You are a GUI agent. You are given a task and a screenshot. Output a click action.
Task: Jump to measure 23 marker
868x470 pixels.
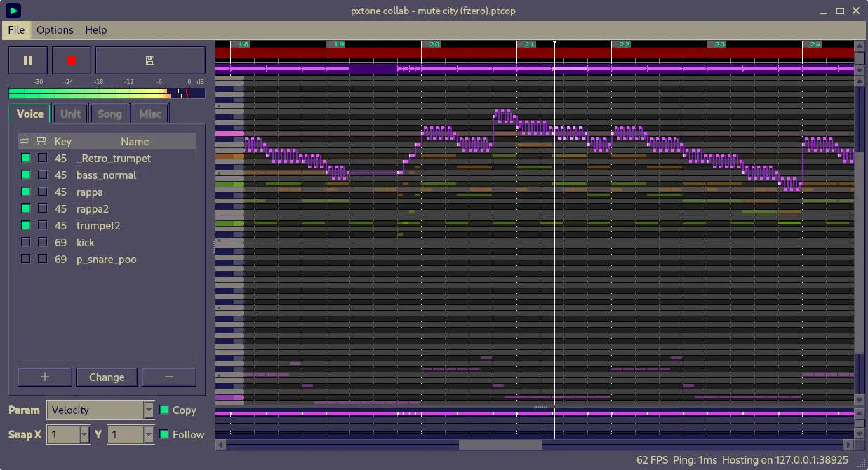[x=720, y=43]
